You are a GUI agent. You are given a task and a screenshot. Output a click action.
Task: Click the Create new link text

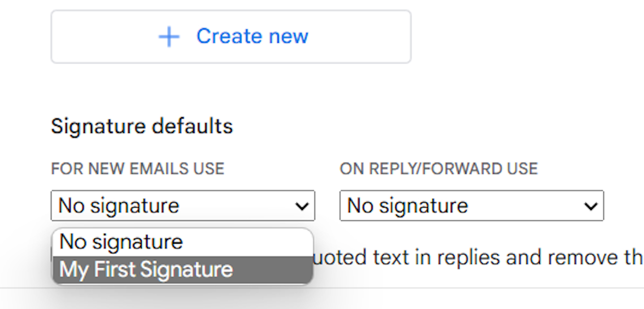pyautogui.click(x=252, y=36)
